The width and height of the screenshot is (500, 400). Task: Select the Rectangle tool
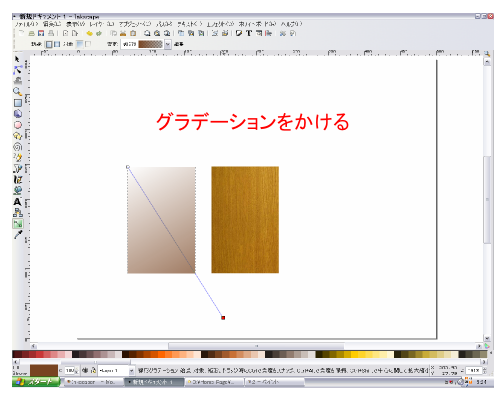[x=18, y=103]
